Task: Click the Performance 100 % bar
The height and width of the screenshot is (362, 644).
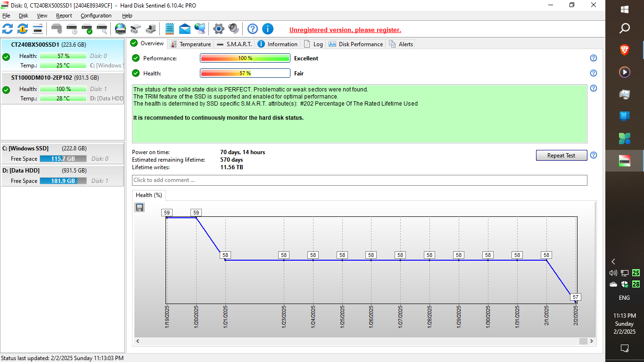Action: pyautogui.click(x=245, y=58)
